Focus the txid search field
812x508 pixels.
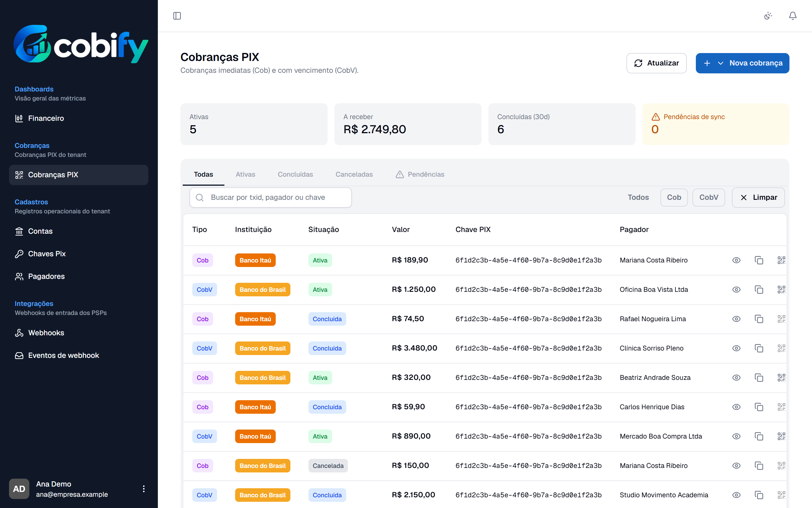[270, 198]
